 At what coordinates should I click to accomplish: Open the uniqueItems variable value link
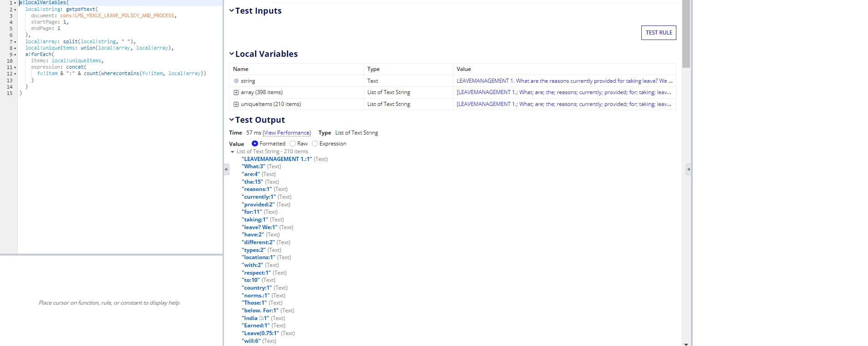564,104
